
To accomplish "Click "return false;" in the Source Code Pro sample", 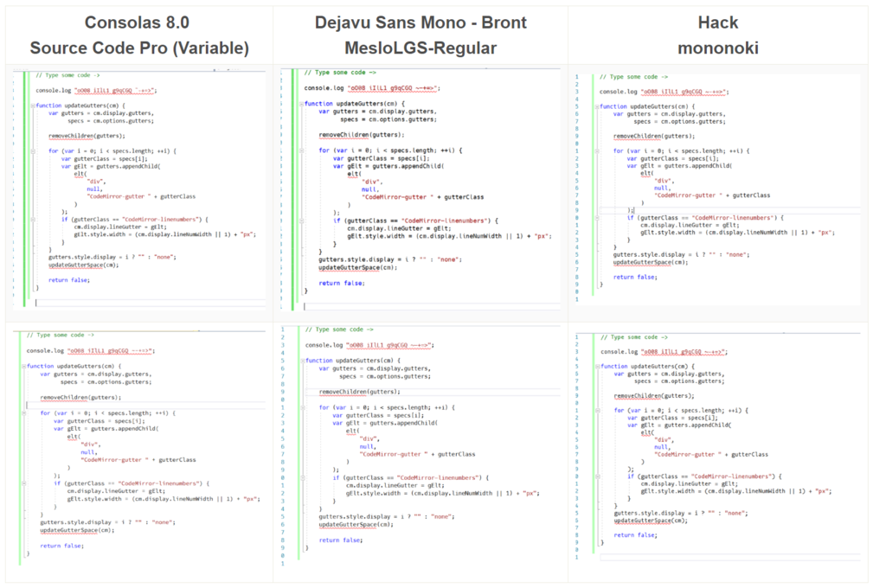I will coord(61,546).
